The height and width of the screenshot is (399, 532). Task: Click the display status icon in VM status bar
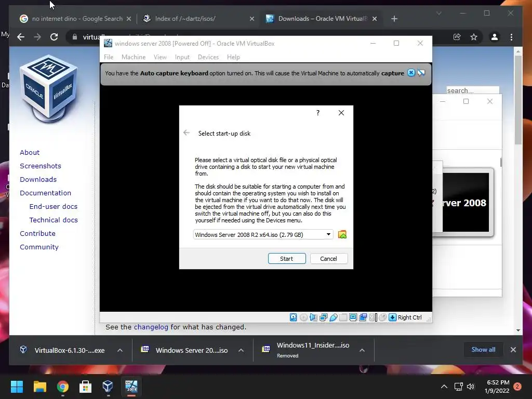tap(353, 317)
